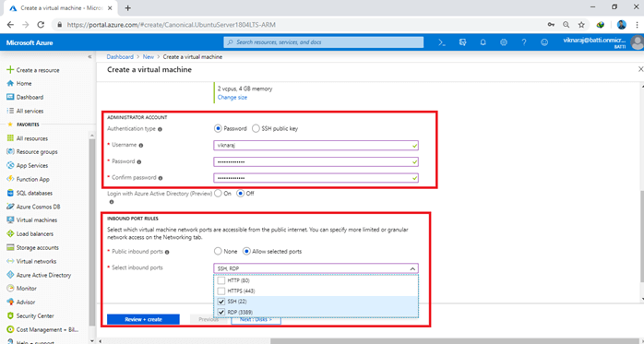644x344 pixels.
Task: Go back in the browser
Action: [x=10, y=25]
